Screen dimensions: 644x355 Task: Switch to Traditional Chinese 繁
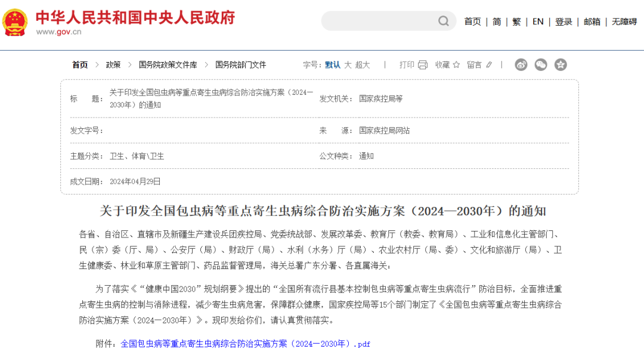pyautogui.click(x=516, y=21)
